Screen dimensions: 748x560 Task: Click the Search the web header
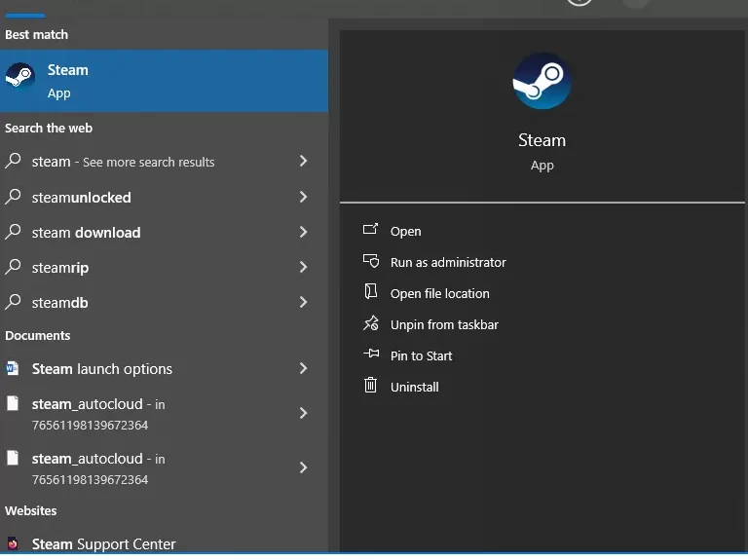pyautogui.click(x=49, y=128)
